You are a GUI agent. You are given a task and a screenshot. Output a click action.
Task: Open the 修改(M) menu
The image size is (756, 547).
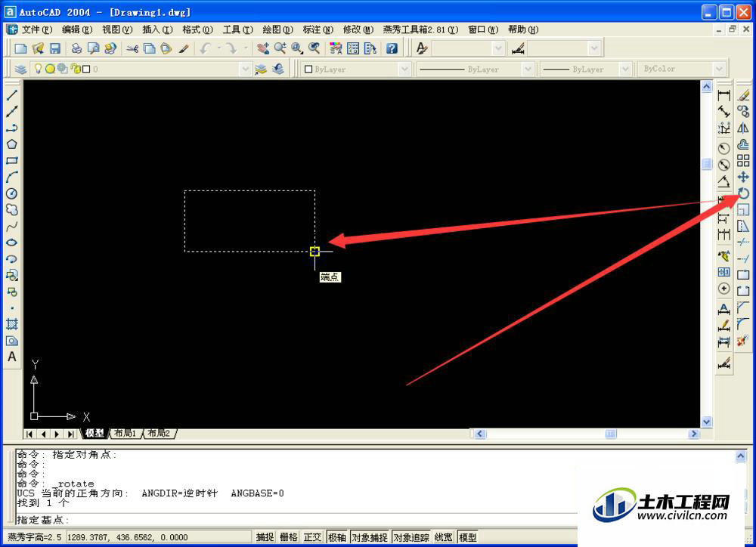358,29
